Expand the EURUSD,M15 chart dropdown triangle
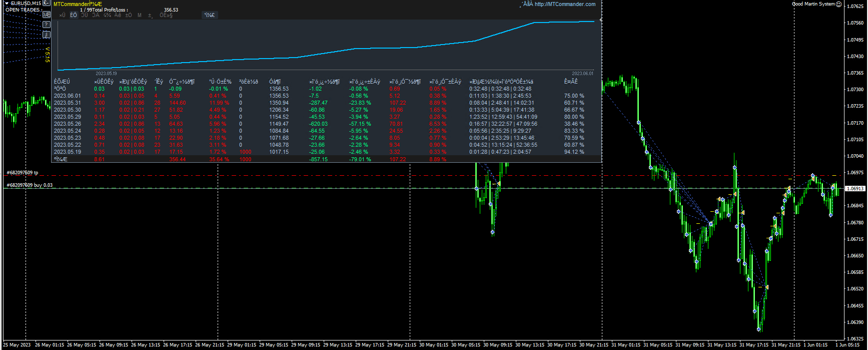 pyautogui.click(x=7, y=4)
